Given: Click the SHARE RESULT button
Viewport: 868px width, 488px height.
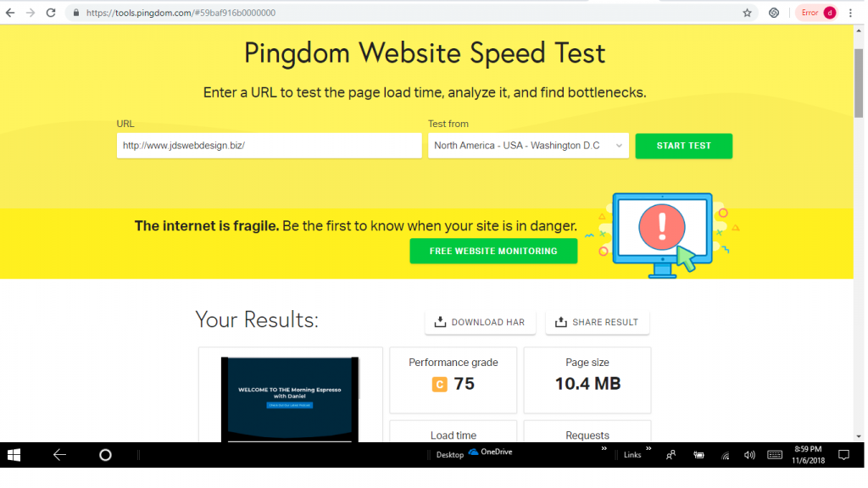Looking at the screenshot, I should 598,322.
